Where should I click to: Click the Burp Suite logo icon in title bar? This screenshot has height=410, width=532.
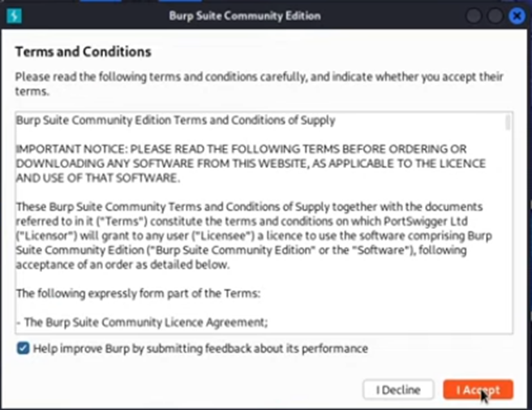[x=15, y=15]
